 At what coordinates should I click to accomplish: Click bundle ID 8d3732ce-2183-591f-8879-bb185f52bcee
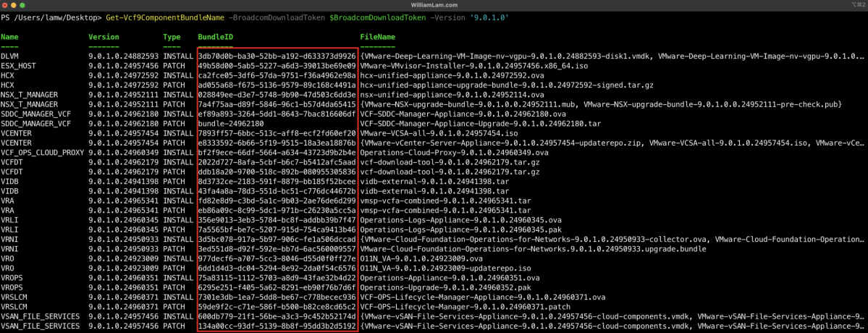point(277,180)
